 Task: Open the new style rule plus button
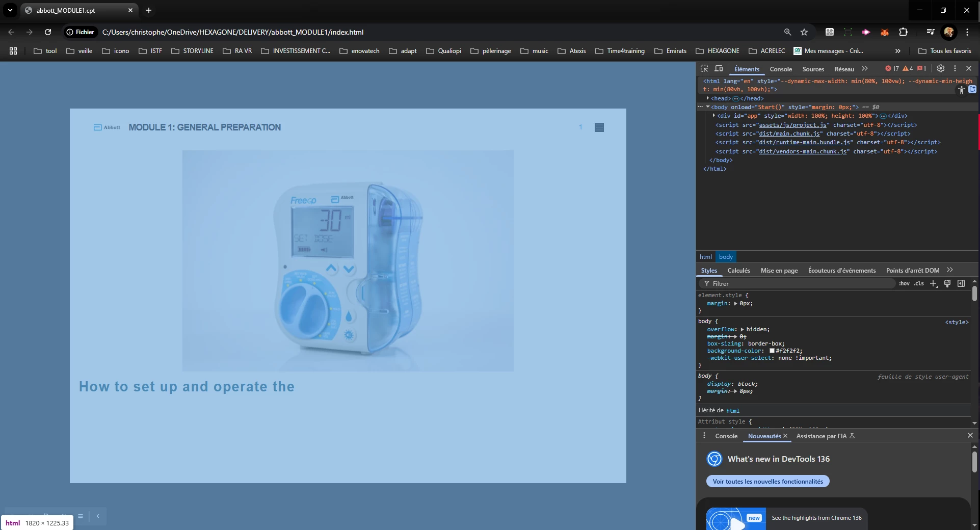(x=933, y=283)
